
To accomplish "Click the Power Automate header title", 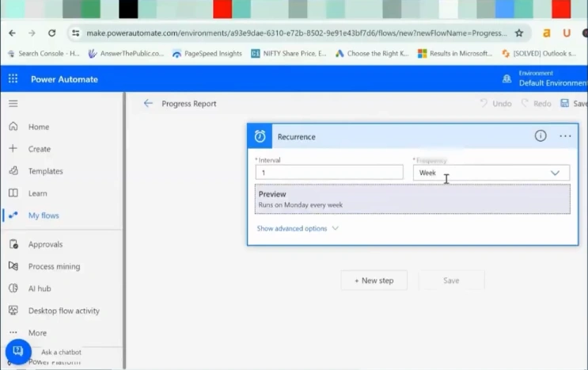I will [64, 79].
